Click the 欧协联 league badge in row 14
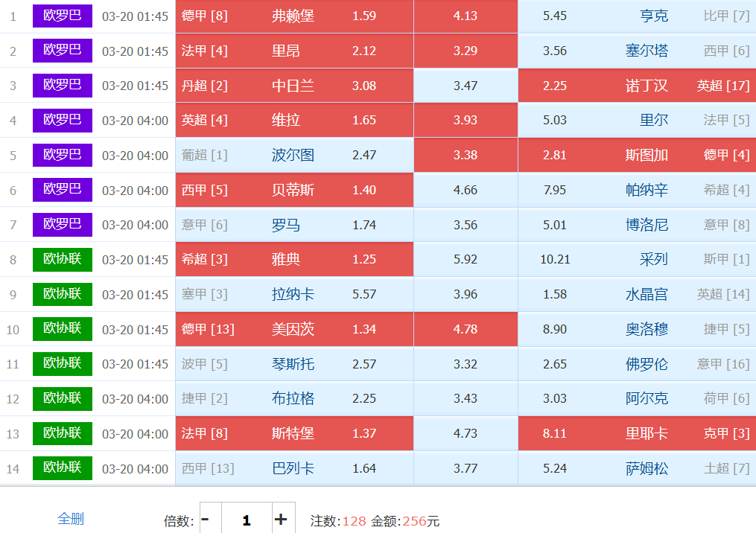The image size is (756, 533). coord(63,468)
